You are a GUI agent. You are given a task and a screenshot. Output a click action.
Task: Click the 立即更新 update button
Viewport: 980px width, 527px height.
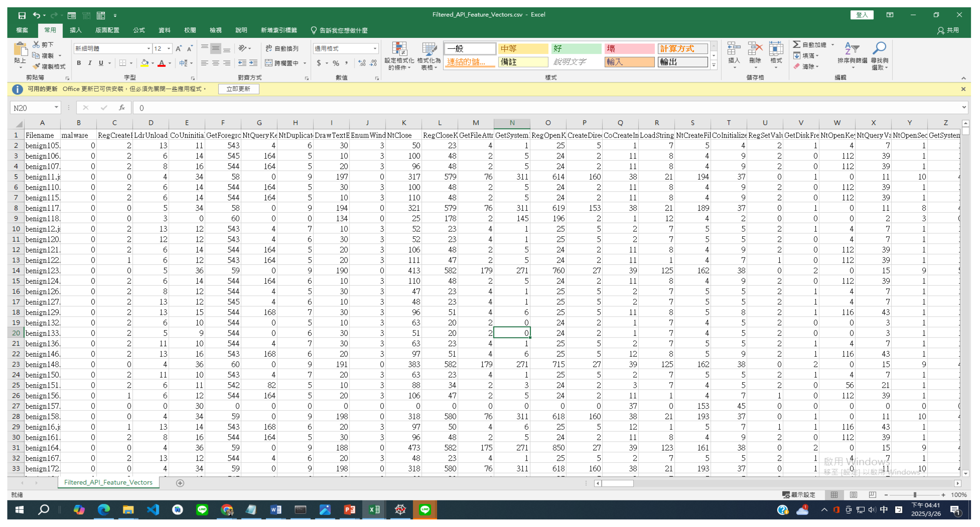[x=238, y=89]
